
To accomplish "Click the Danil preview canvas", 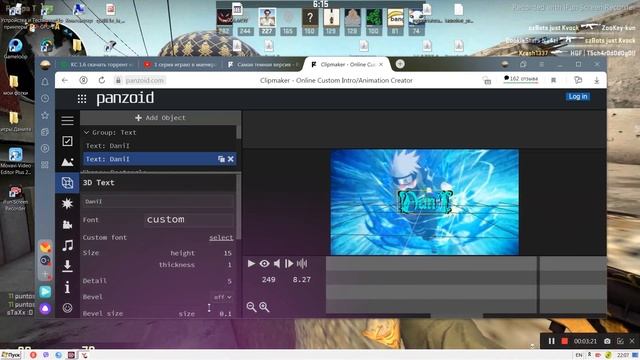I will coord(424,202).
